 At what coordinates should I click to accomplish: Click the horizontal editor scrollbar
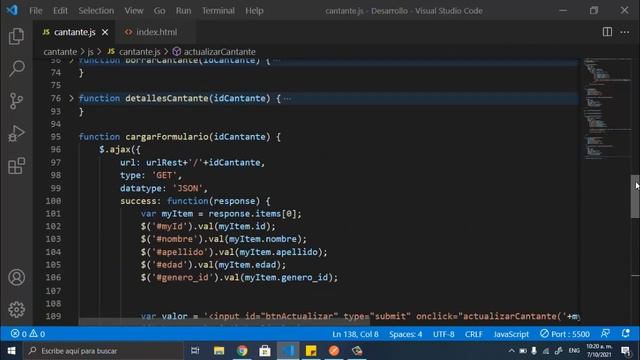pos(224,322)
